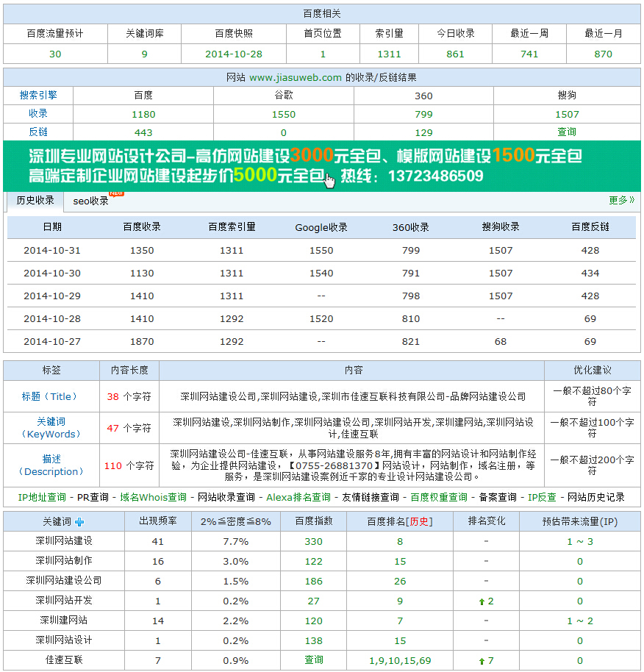Click the 查询 link in 搜狗 column

click(x=567, y=132)
